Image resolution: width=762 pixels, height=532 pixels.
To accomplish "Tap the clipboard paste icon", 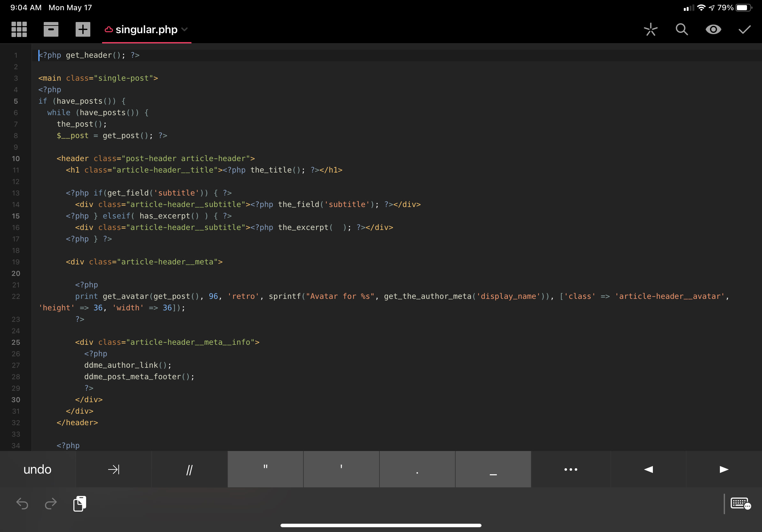I will tap(80, 504).
